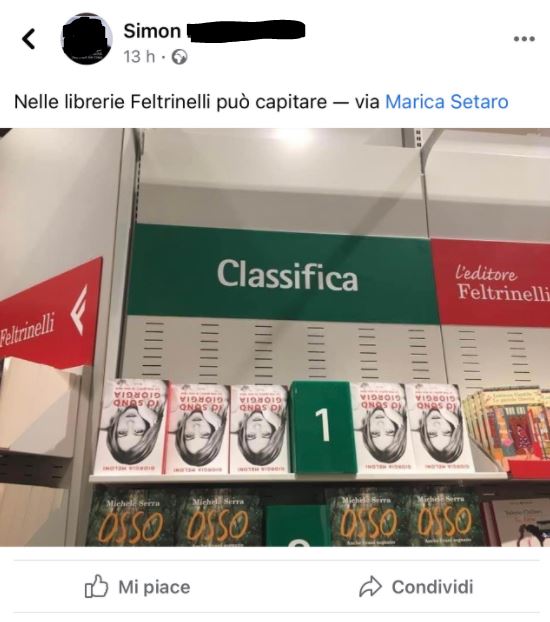Viewport: 550px width, 622px height.
Task: Go back using the left arrow
Action: coord(29,39)
